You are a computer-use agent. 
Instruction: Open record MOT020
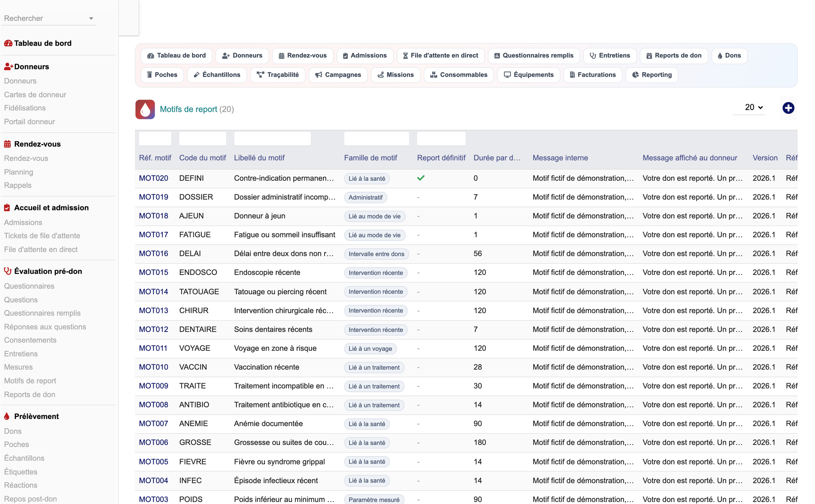tap(154, 178)
